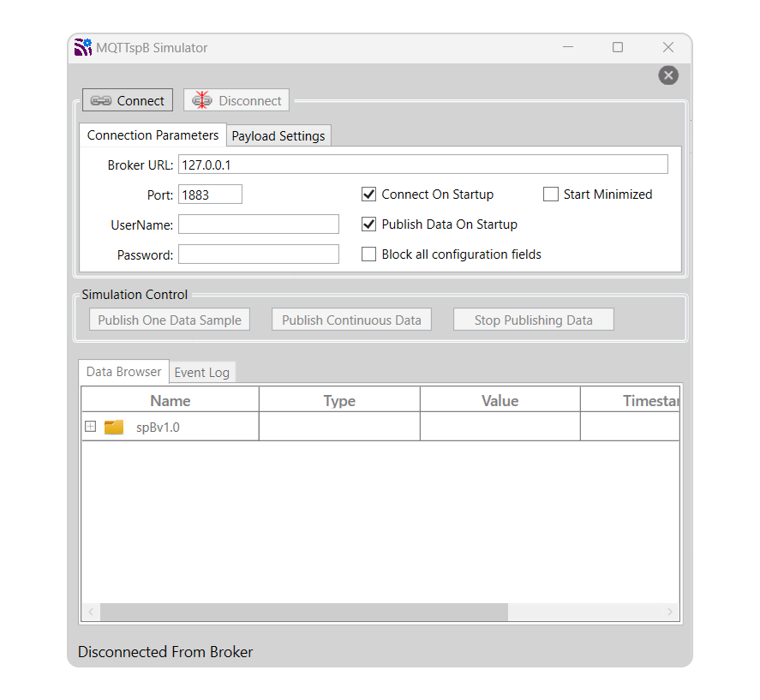The height and width of the screenshot is (700, 760).
Task: Expand the spBv1.0 tree node
Action: [91, 427]
